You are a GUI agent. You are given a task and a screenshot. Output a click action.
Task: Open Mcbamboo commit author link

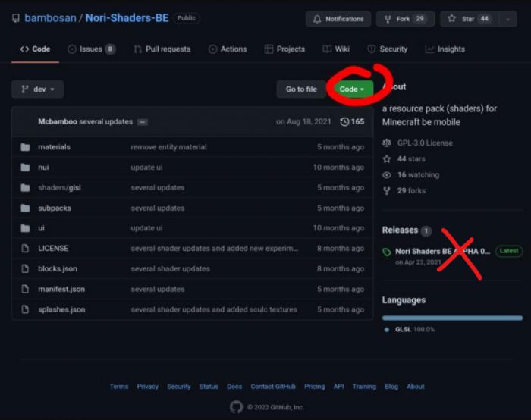[x=58, y=121]
